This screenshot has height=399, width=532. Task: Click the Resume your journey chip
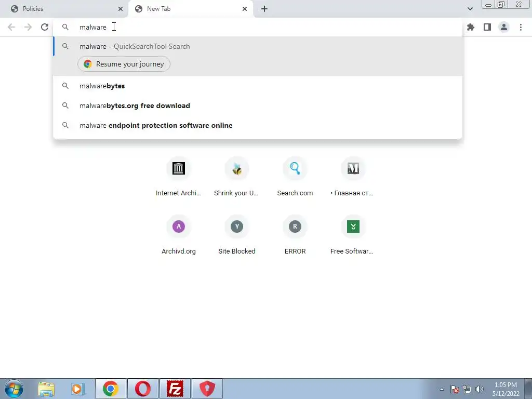point(124,64)
